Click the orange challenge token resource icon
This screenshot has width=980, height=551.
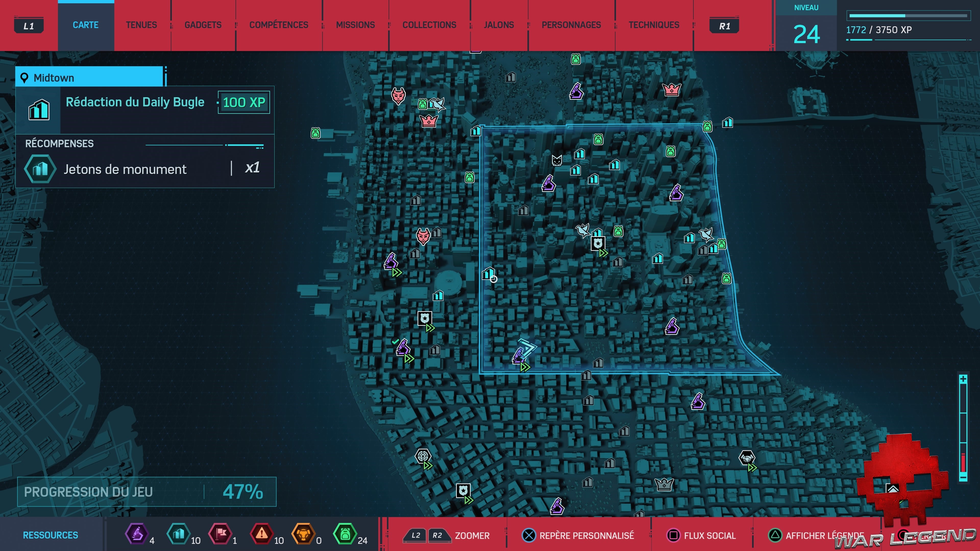[x=303, y=533]
